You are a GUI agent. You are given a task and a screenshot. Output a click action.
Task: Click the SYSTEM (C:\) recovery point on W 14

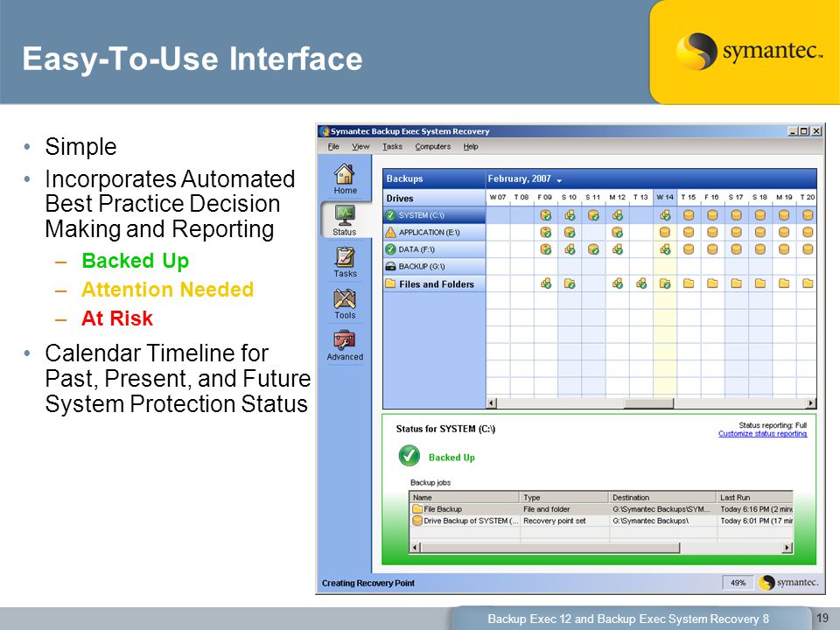click(665, 215)
